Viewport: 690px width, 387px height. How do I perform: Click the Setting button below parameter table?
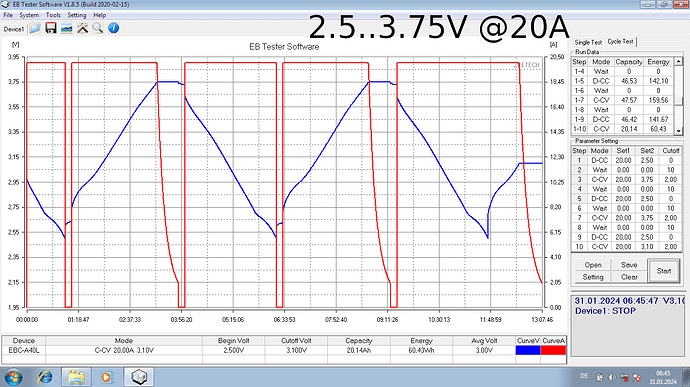point(593,277)
